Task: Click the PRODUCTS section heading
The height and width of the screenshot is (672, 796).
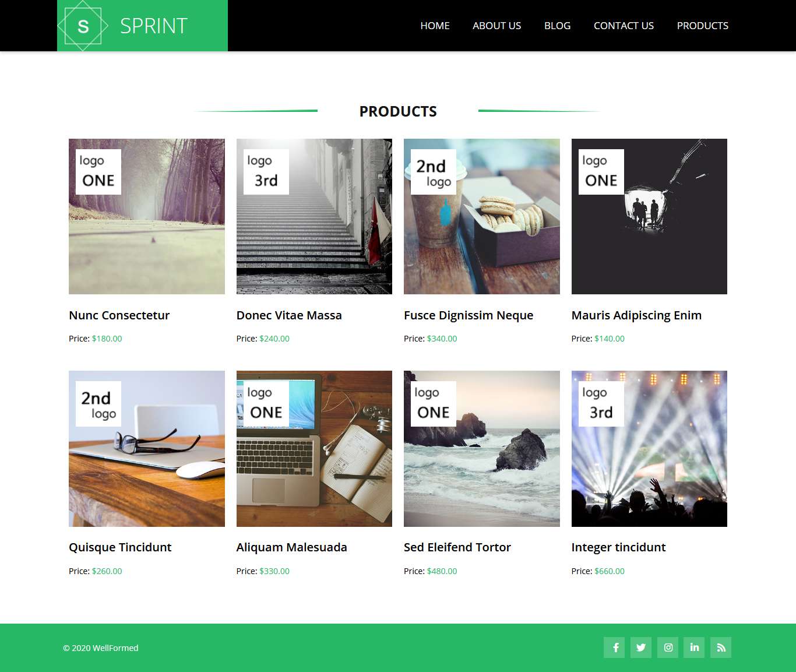Action: [398, 111]
